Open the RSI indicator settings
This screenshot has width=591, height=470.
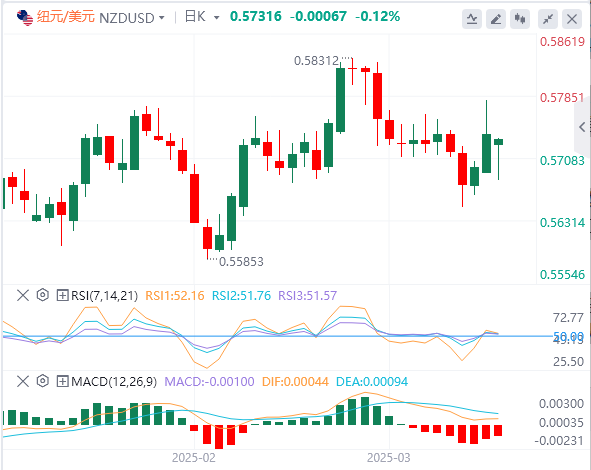(43, 295)
